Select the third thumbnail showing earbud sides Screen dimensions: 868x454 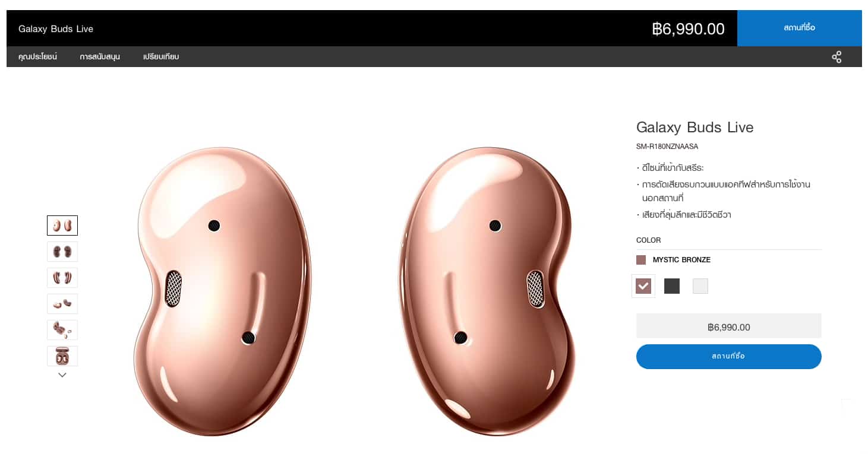[x=62, y=278]
